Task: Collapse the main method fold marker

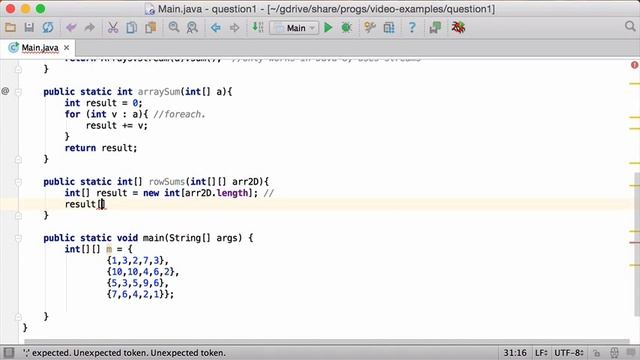Action: click(x=18, y=238)
